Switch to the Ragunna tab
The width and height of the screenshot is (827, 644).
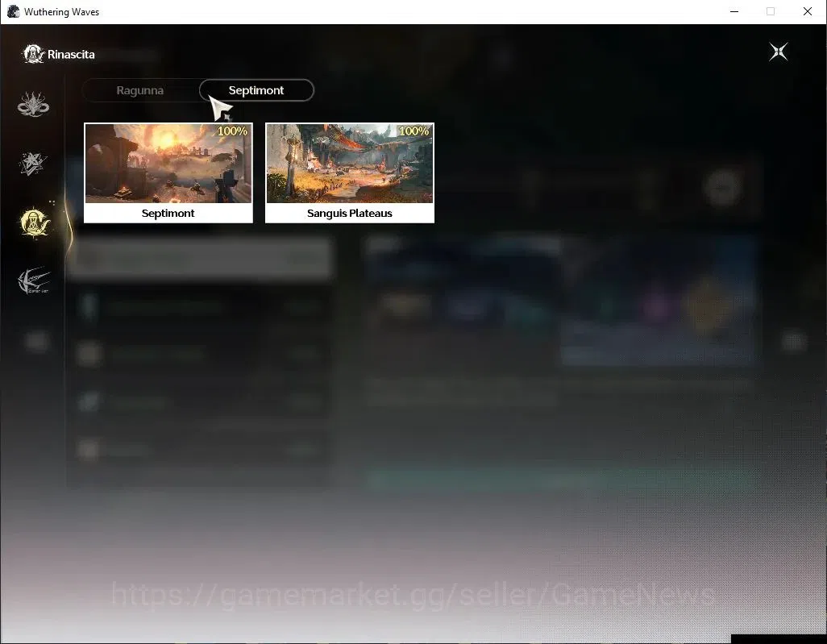(139, 90)
